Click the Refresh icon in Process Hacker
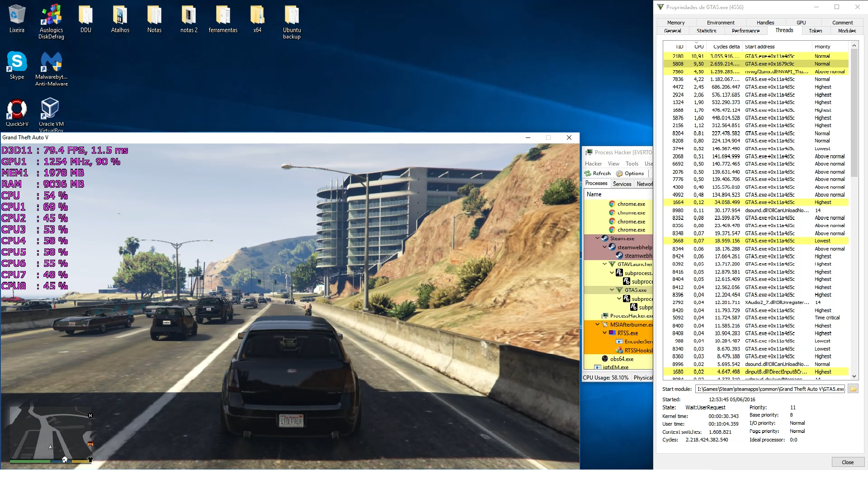 (x=588, y=174)
